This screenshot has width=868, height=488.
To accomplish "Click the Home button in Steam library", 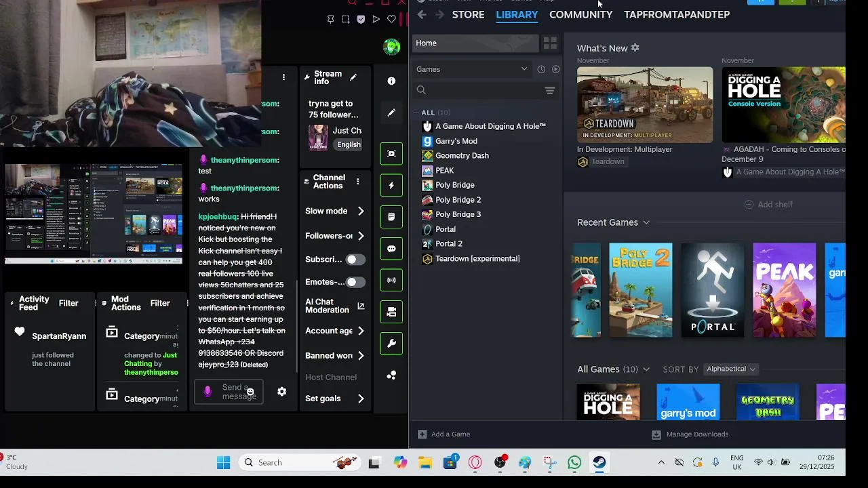I will click(475, 43).
